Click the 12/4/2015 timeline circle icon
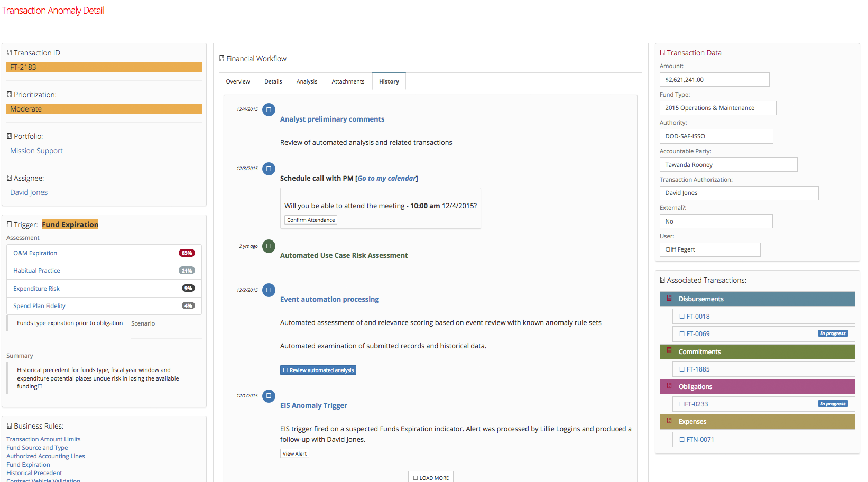The width and height of the screenshot is (868, 482). (x=269, y=110)
